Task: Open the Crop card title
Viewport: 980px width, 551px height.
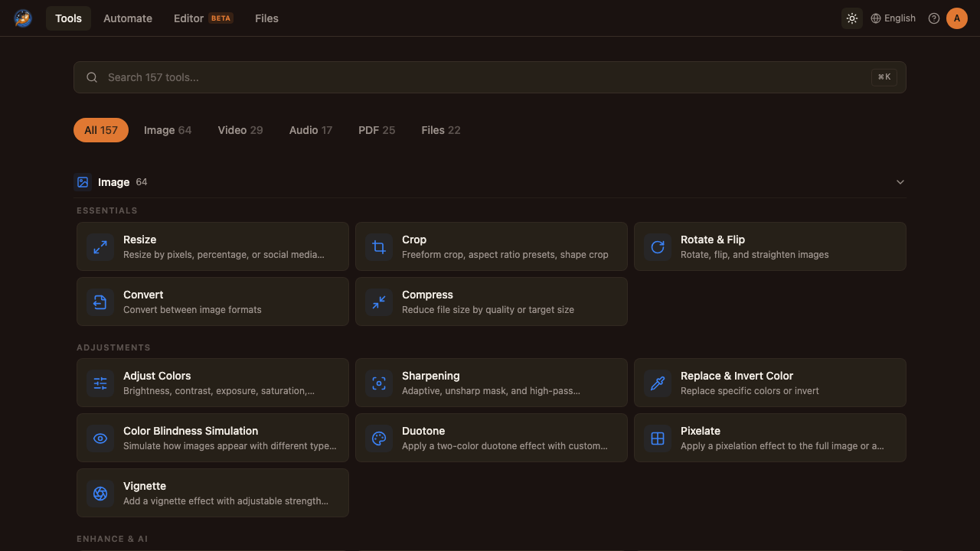Action: (x=414, y=240)
